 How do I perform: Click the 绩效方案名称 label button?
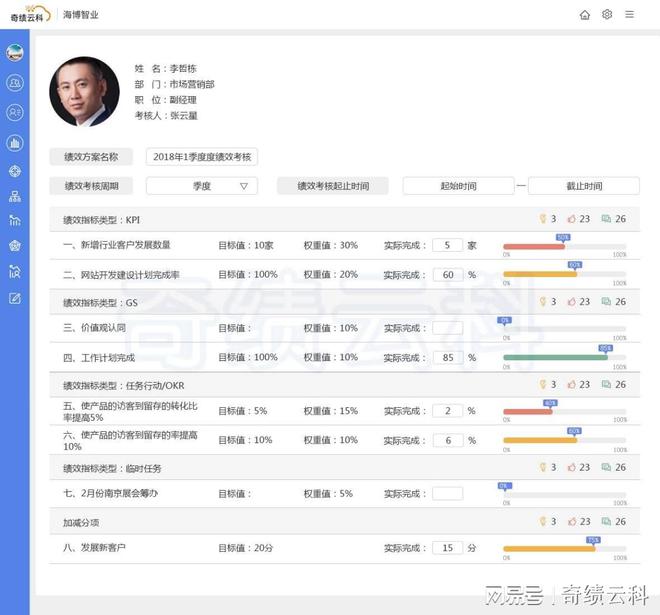[x=91, y=157]
